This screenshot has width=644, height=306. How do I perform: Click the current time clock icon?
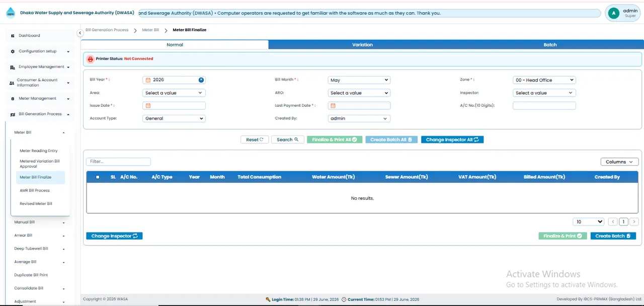pyautogui.click(x=344, y=299)
